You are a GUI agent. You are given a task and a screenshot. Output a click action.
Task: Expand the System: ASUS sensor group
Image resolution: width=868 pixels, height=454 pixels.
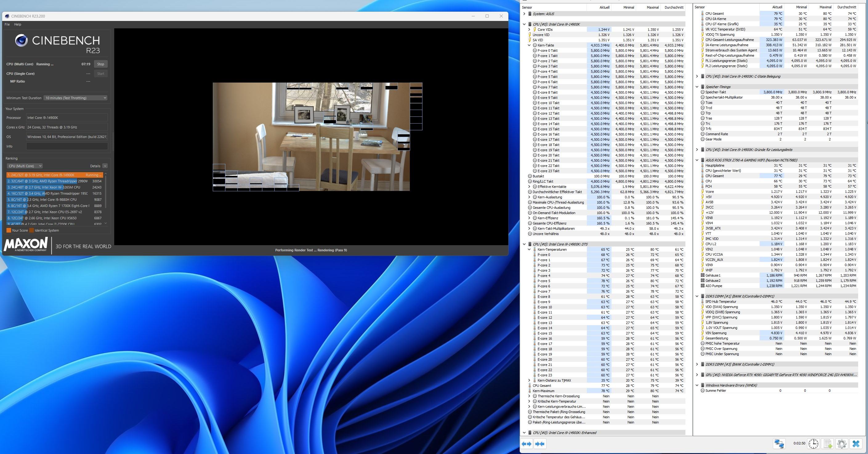524,14
